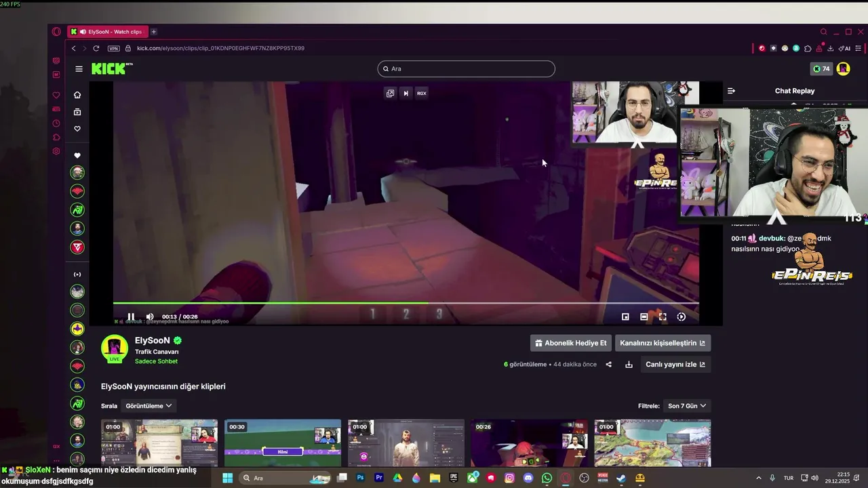
Task: Switch TUR keyboard language indicator
Action: (x=789, y=478)
